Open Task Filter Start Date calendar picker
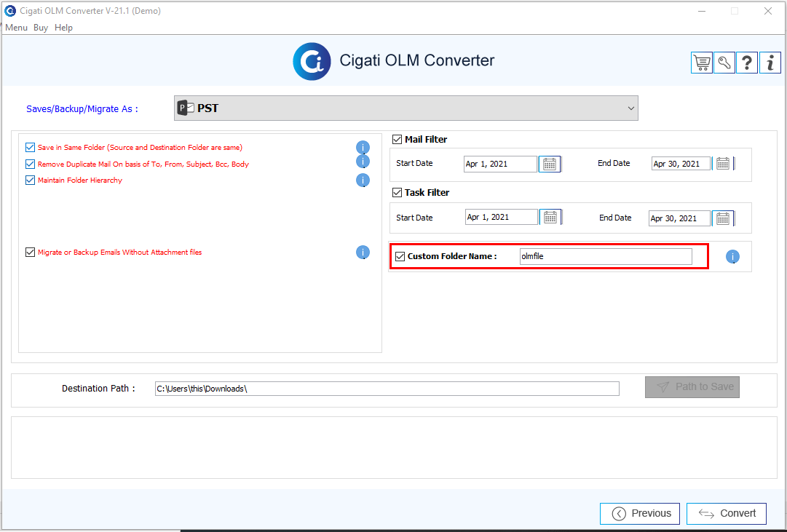The width and height of the screenshot is (787, 532). 550,218
